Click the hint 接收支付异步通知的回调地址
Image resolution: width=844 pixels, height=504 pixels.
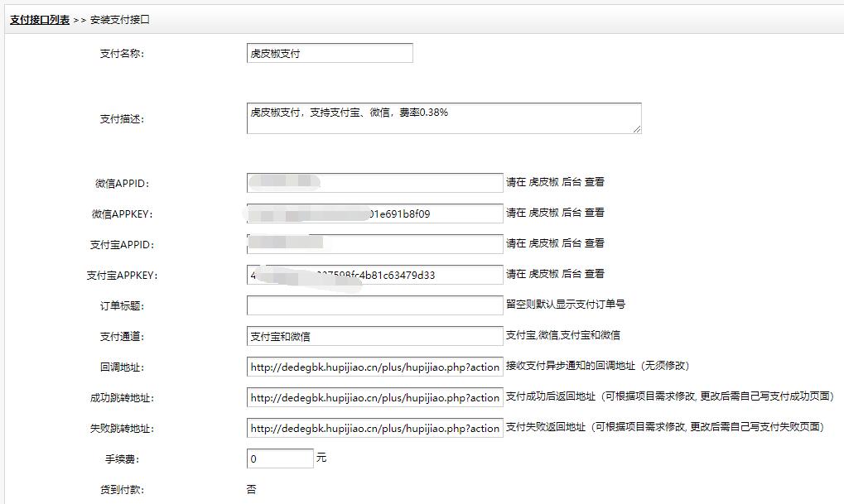(597, 366)
